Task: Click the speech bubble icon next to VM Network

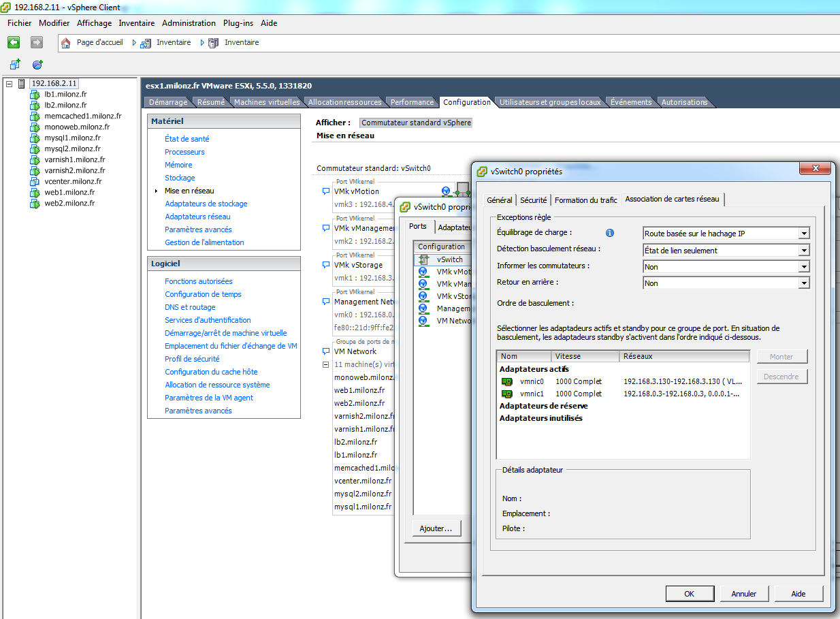Action: coord(326,351)
